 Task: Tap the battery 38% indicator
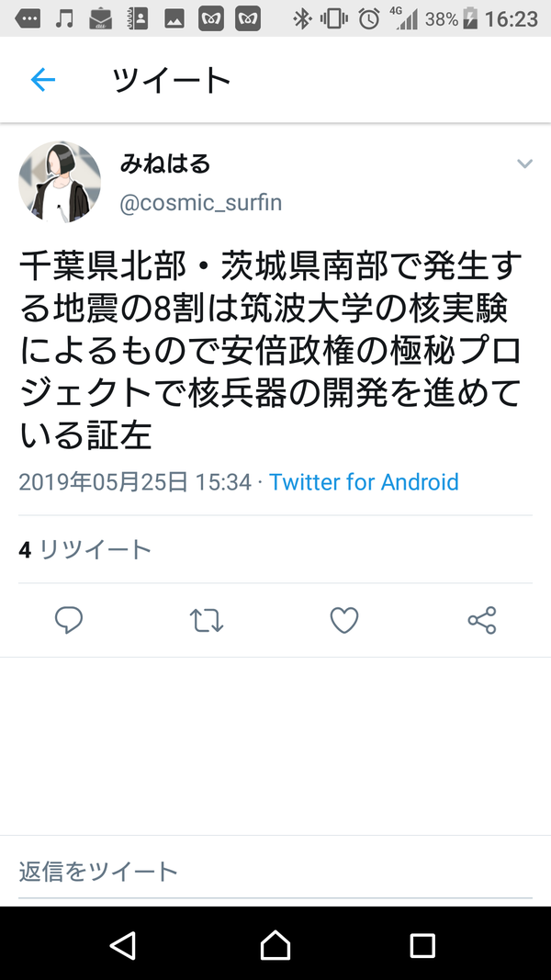point(452,18)
